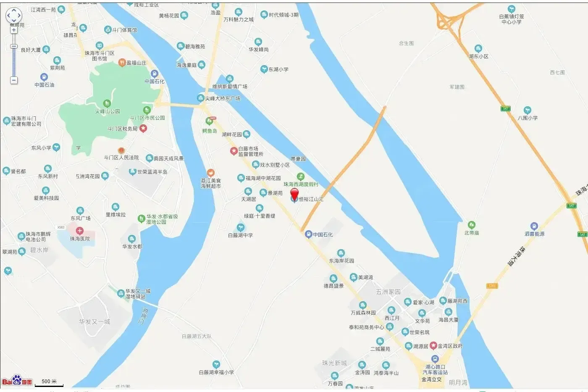Select the 白藤湖中学 school marker
Image resolution: width=588 pixels, height=392 pixels.
click(x=241, y=228)
